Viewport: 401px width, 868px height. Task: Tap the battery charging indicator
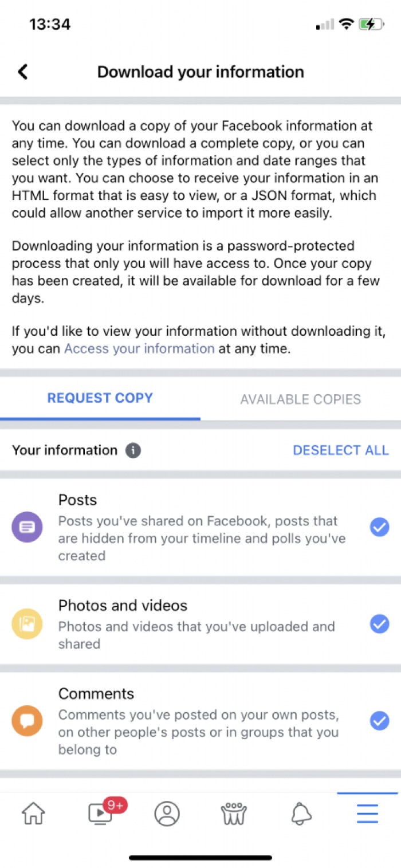coord(371,24)
